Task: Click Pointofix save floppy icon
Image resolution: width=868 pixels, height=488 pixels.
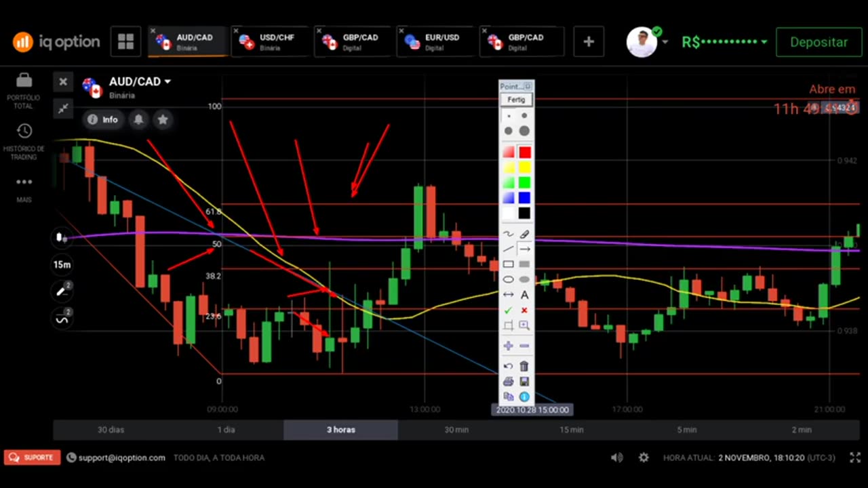Action: 524,382
